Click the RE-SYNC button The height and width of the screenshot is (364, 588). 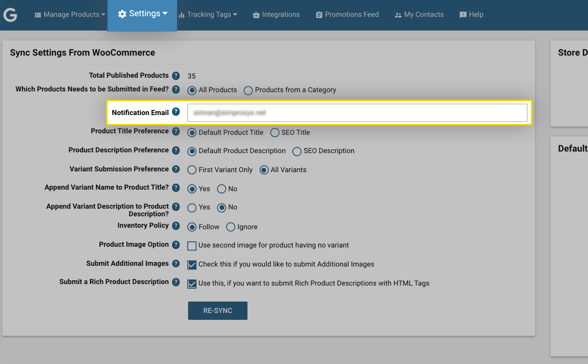tap(218, 311)
